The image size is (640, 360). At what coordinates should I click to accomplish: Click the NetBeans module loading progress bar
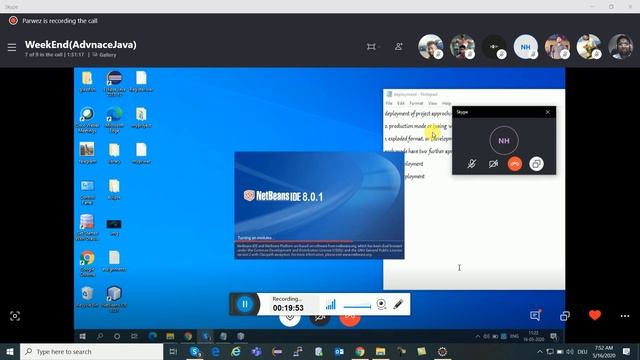click(x=319, y=242)
